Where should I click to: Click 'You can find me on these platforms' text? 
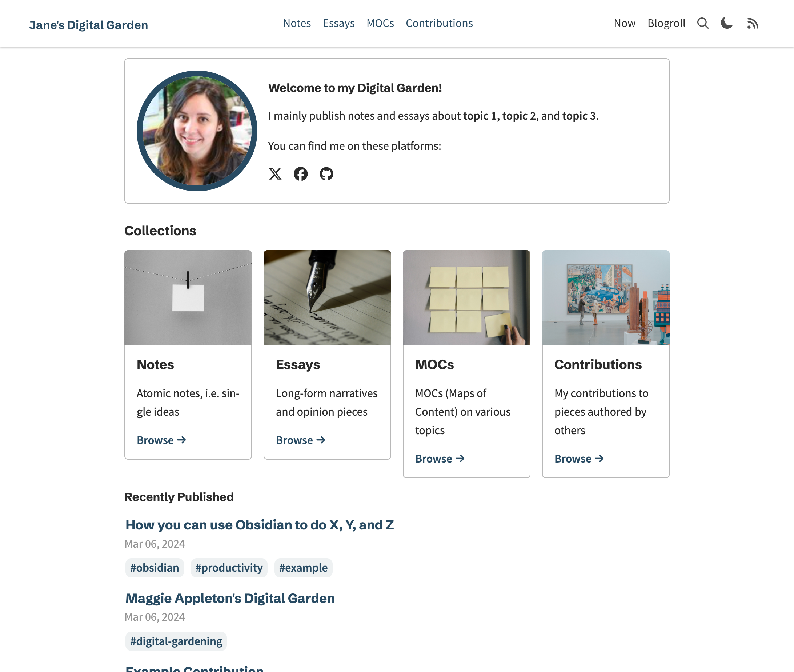tap(354, 146)
